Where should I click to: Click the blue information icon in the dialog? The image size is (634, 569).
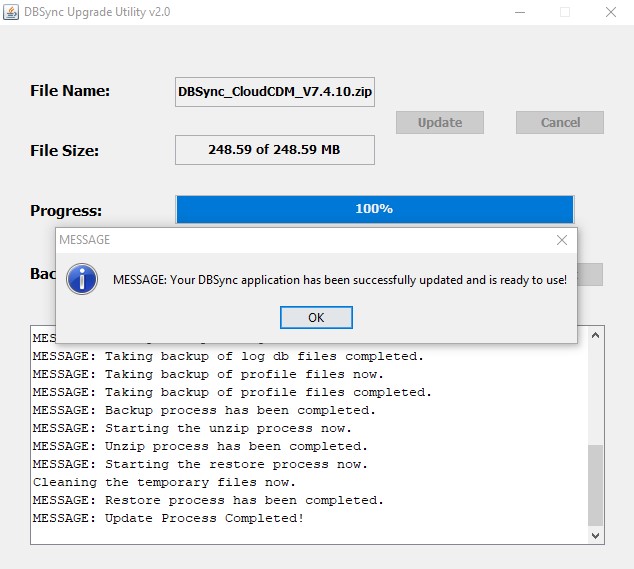(82, 279)
